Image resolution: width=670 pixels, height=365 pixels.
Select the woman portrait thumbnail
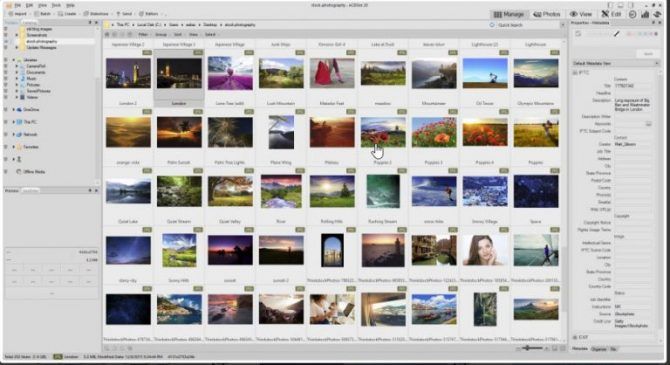[485, 251]
